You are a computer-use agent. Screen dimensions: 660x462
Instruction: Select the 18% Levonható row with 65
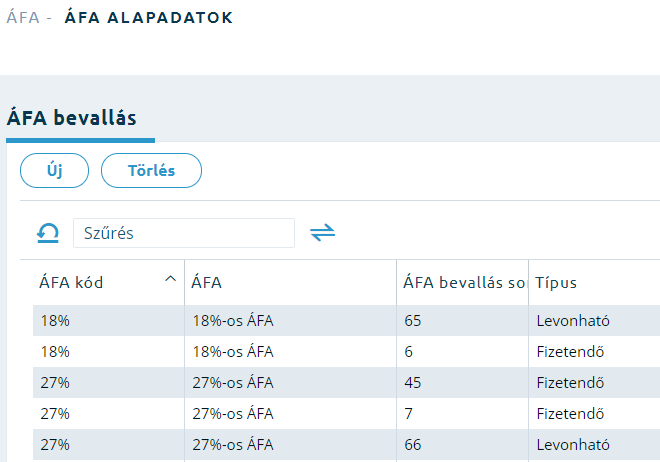pos(346,321)
